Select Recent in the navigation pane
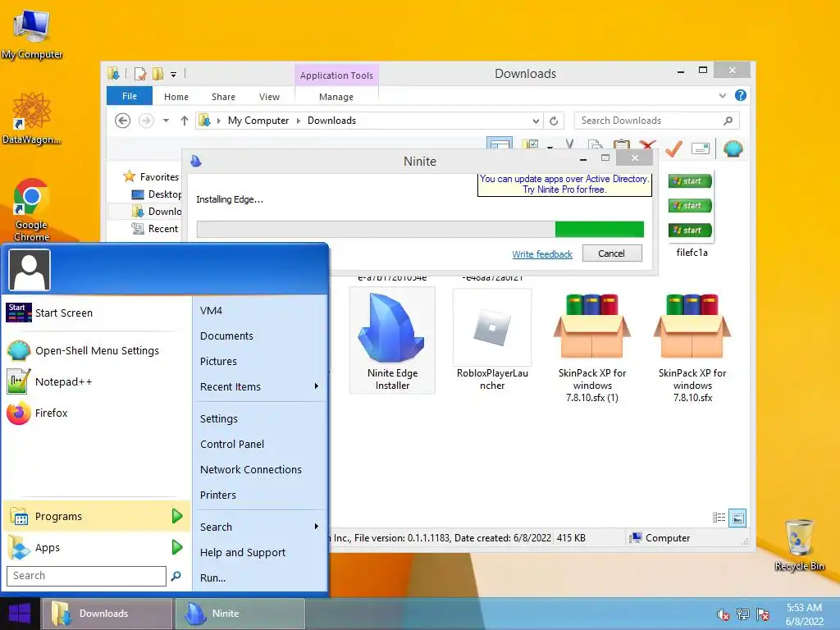840x630 pixels. tap(163, 229)
